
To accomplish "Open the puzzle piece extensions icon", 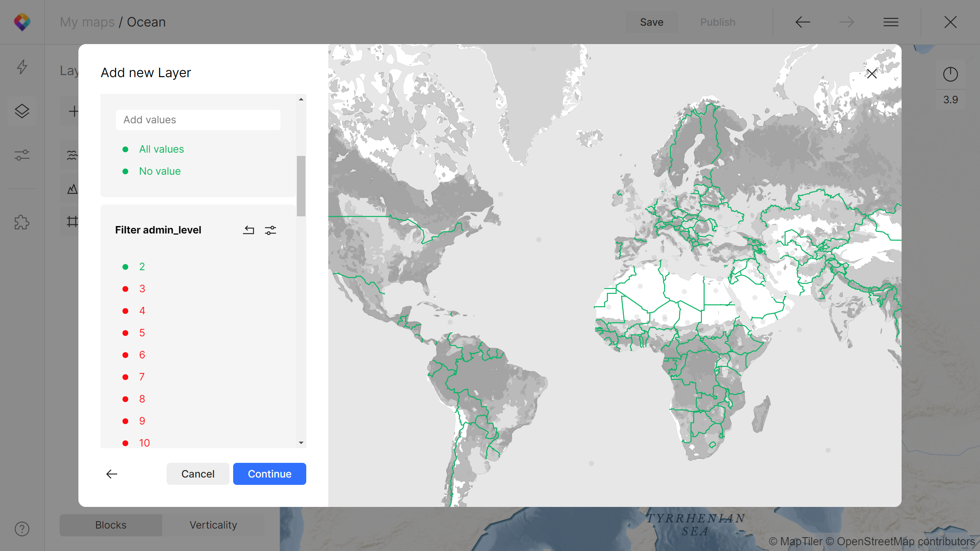I will [x=22, y=222].
